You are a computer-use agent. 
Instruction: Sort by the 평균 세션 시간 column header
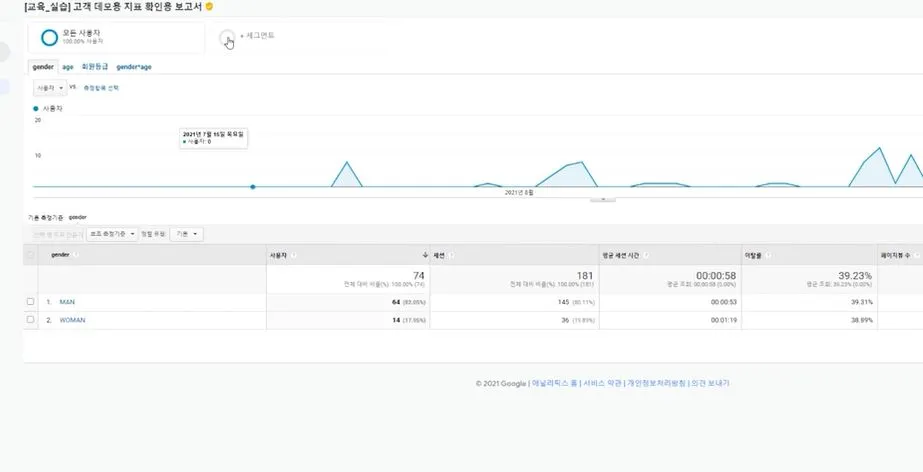pos(620,255)
